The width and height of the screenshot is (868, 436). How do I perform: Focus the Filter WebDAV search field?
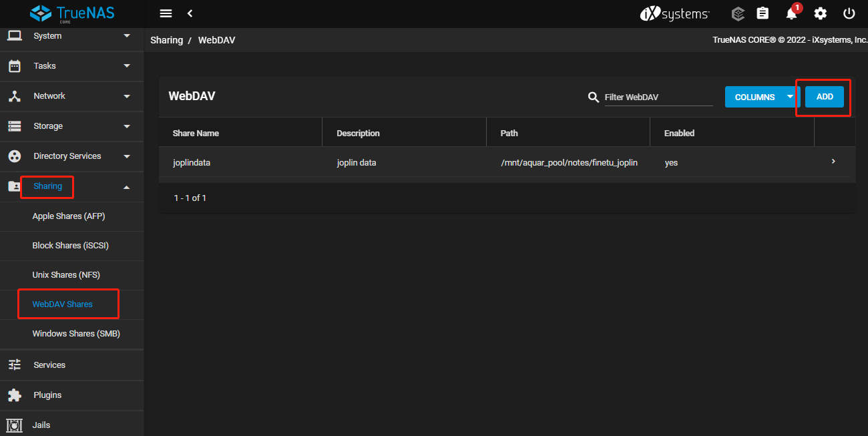point(658,97)
